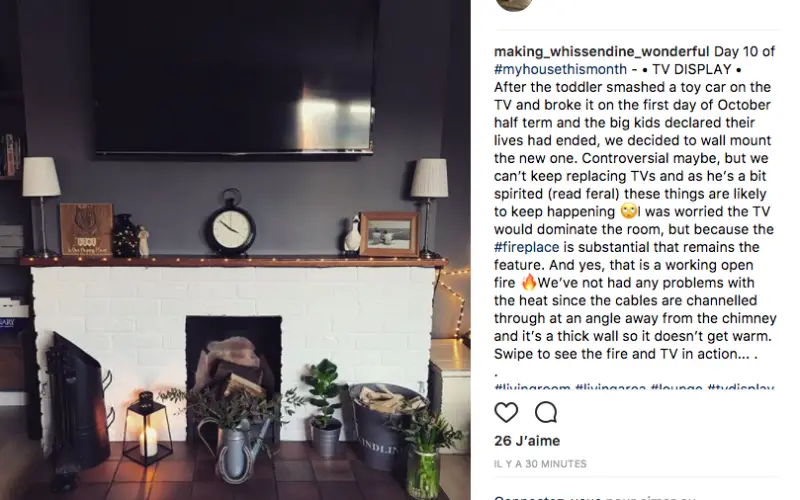Open the IL Y A 30 MINUTES timestamp
Image resolution: width=800 pixels, height=500 pixels.
coord(540,464)
